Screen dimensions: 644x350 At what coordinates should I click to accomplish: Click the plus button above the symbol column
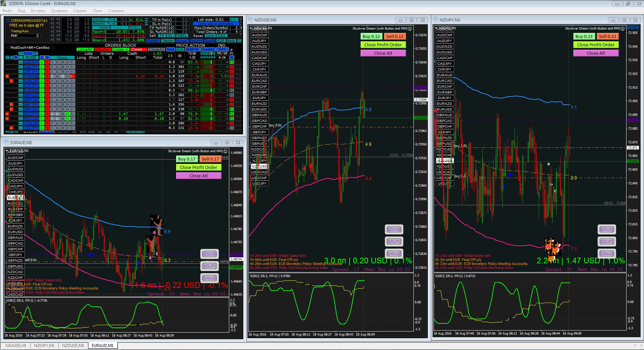[x=21, y=53]
